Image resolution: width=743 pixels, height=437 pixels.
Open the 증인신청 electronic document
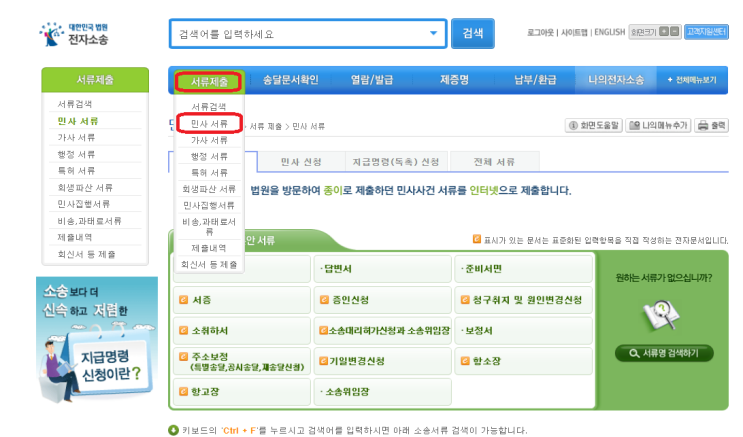pos(382,300)
